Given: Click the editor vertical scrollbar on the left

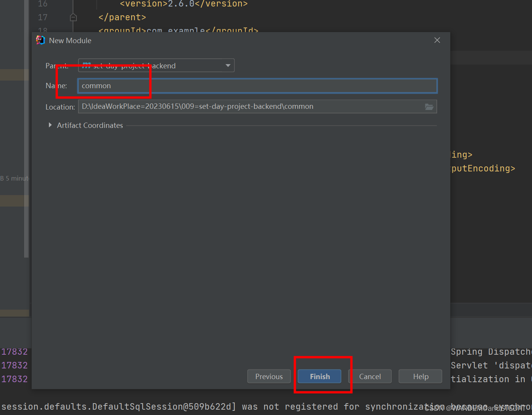Looking at the screenshot, I should 26,134.
